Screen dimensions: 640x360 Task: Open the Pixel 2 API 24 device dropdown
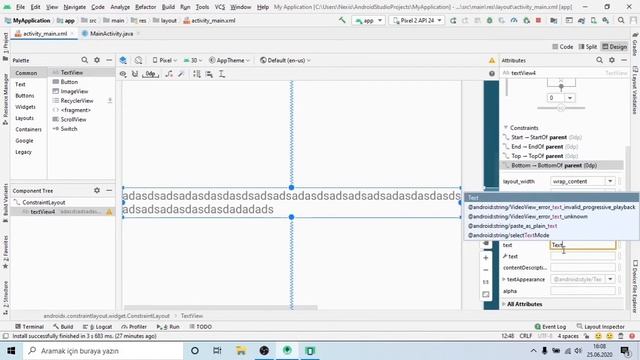417,20
